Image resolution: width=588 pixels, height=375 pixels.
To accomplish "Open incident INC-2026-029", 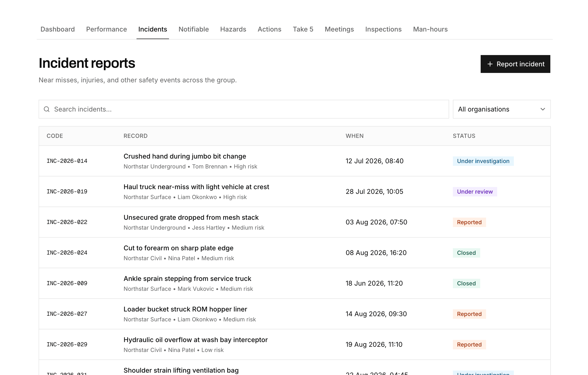I will click(67, 344).
